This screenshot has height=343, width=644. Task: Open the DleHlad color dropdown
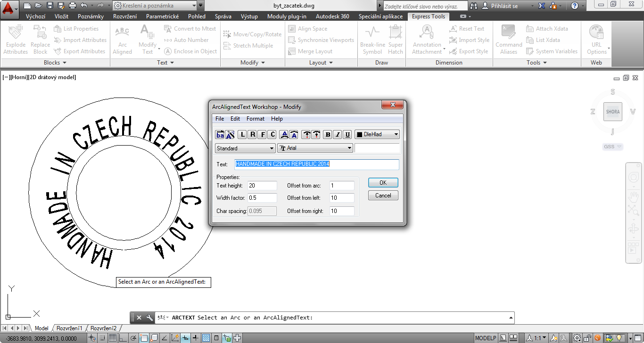pos(377,134)
